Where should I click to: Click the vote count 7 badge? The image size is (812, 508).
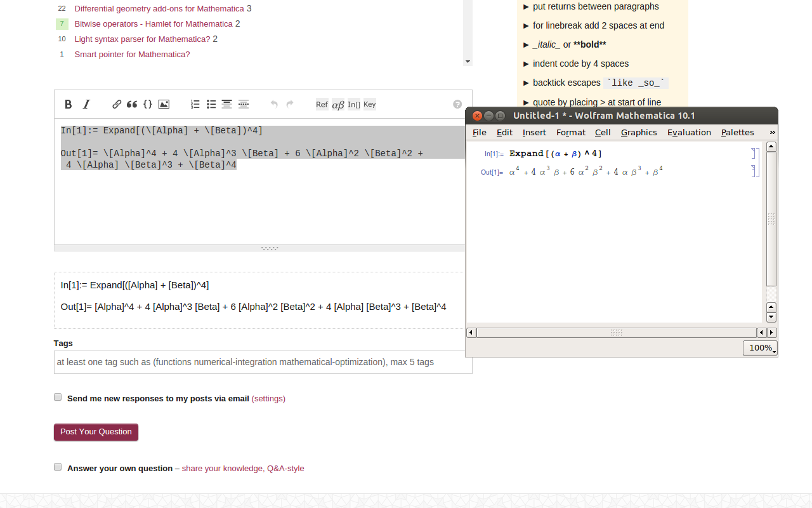pyautogui.click(x=62, y=24)
